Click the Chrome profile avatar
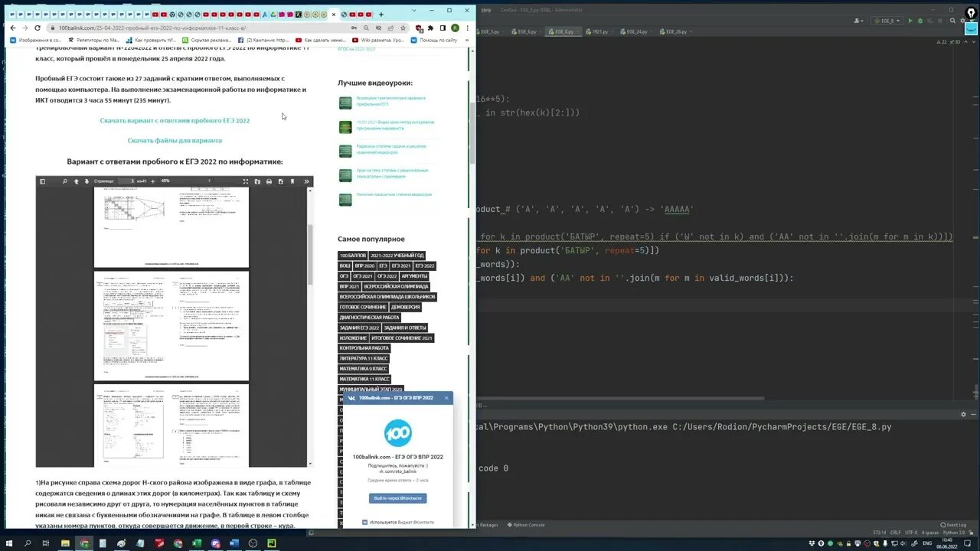Screen dimensions: 980x551 [455, 28]
